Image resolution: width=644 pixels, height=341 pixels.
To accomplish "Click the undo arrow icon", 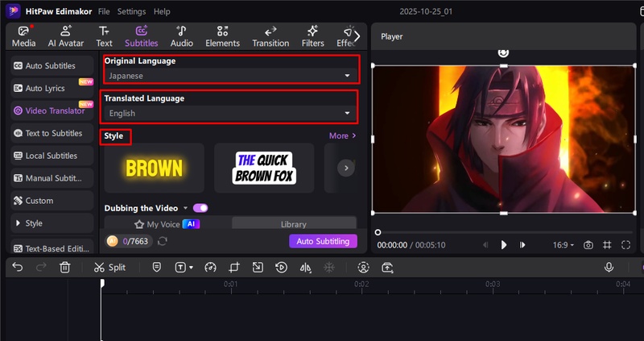I will click(18, 267).
